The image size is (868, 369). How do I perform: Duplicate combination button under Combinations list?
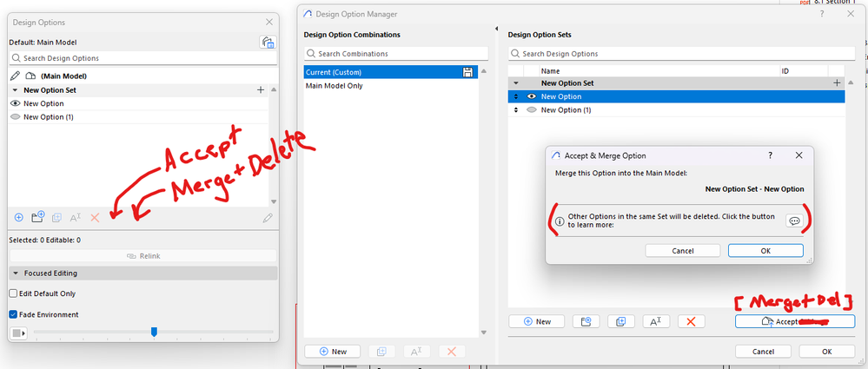coord(381,352)
